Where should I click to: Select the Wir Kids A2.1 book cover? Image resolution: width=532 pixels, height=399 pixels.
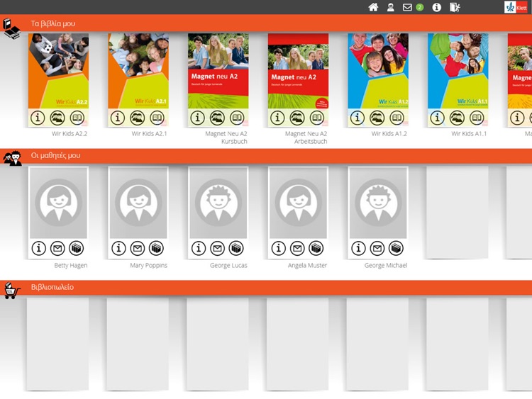coord(138,71)
